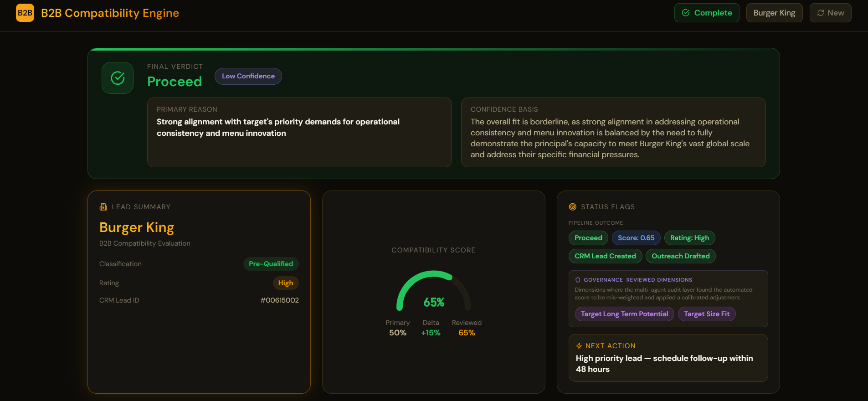Click the Outreach Drafted flag

681,256
